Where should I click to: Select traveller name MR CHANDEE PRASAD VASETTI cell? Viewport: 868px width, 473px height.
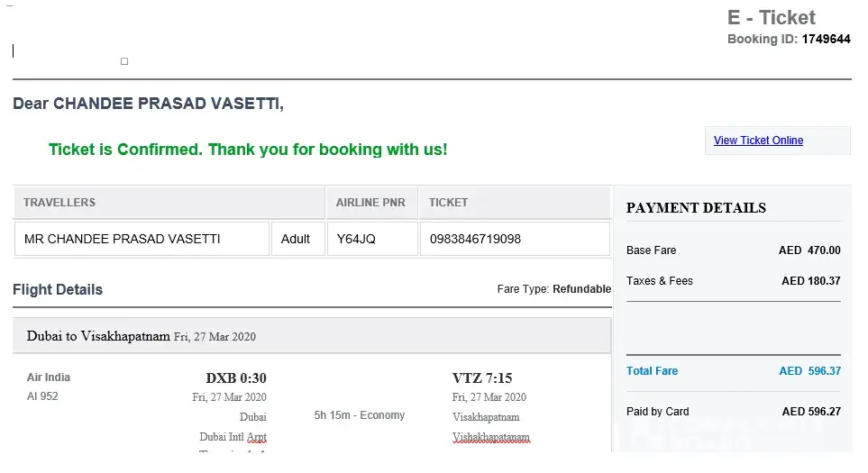123,240
